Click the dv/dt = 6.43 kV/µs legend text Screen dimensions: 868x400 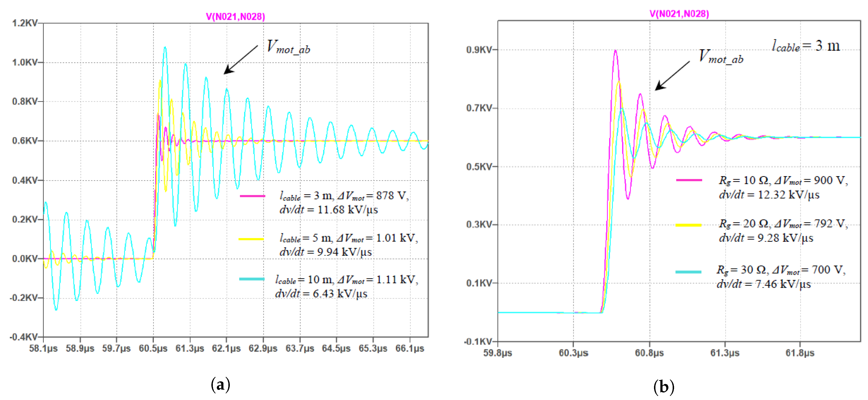coord(321,294)
